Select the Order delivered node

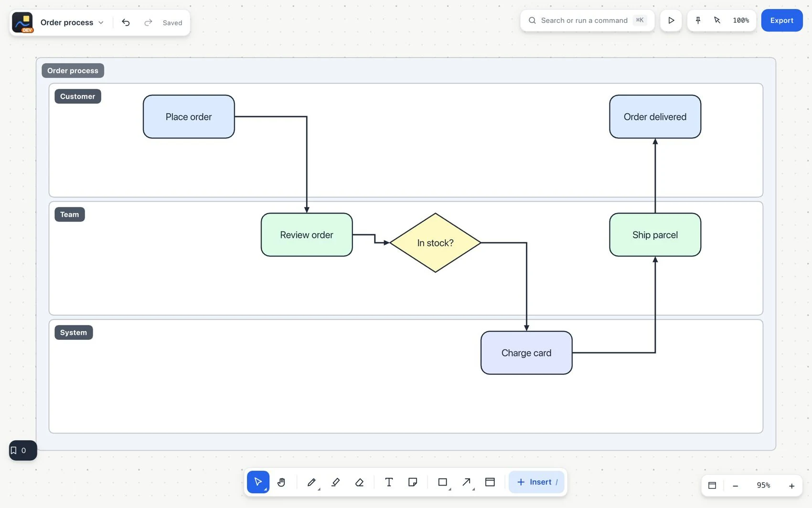[655, 117]
